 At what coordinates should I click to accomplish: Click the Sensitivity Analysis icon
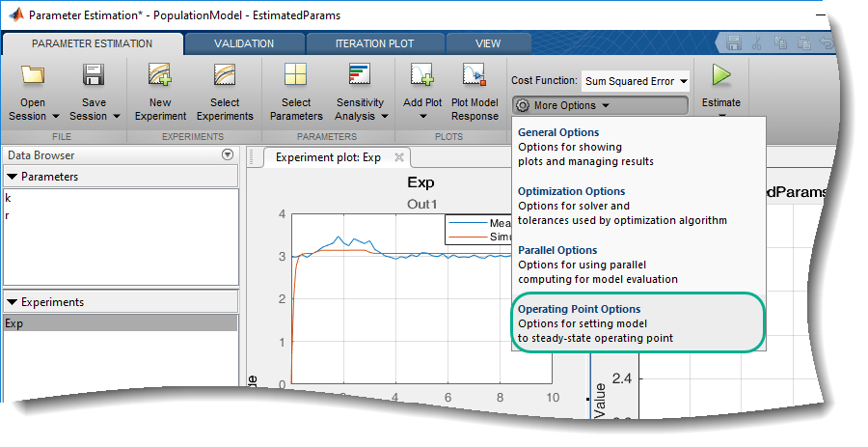coord(360,74)
